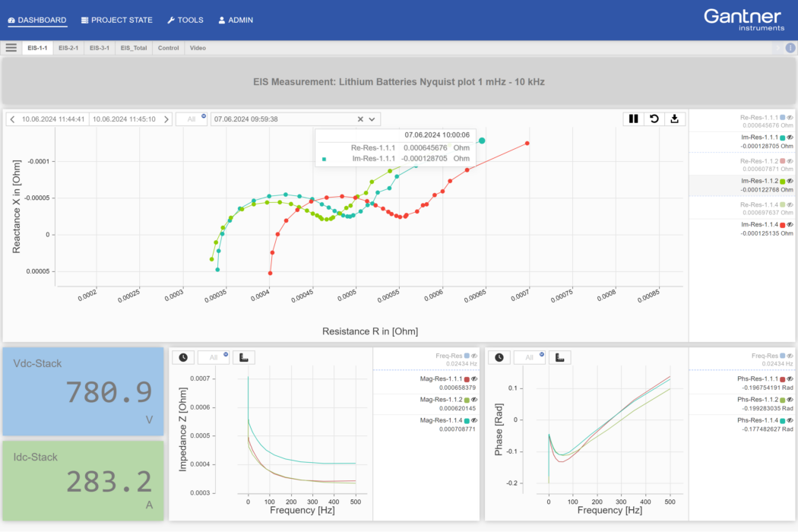Click the clock icon on Impedance chart
This screenshot has height=532, width=798.
tap(183, 357)
